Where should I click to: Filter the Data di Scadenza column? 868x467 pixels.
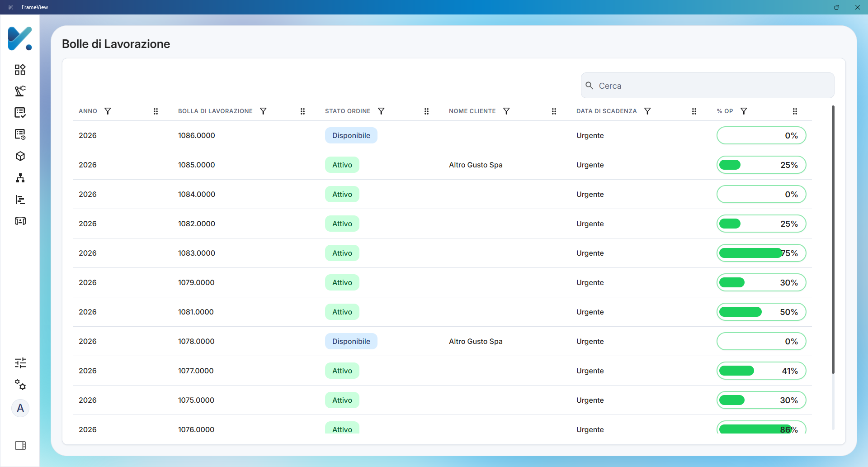point(647,111)
